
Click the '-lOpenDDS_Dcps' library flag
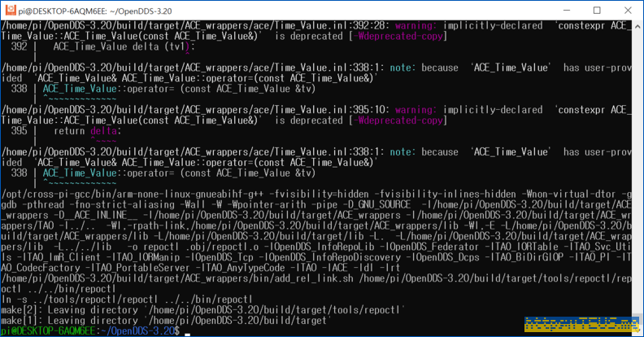[442, 257]
